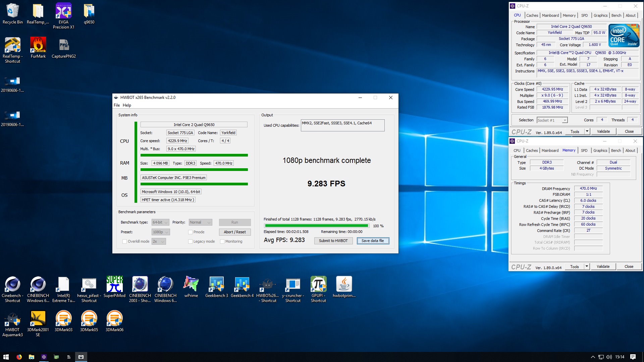Image resolution: width=644 pixels, height=362 pixels.
Task: Click Validate in upper CPU-Z window
Action: point(603,131)
